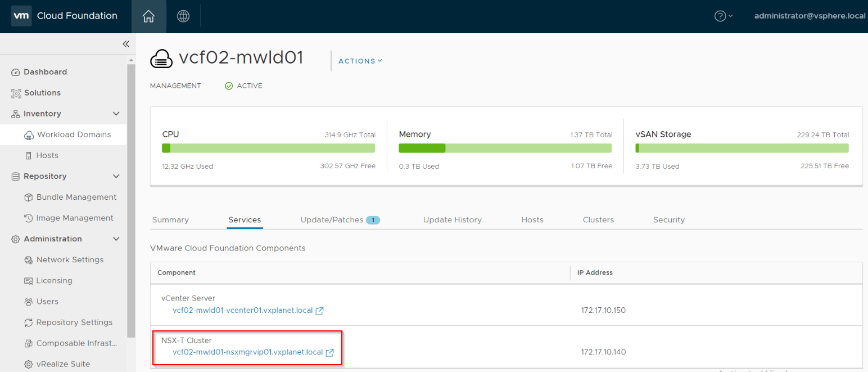Click the Repository database icon
Viewport: 868px width, 372px height.
16,176
